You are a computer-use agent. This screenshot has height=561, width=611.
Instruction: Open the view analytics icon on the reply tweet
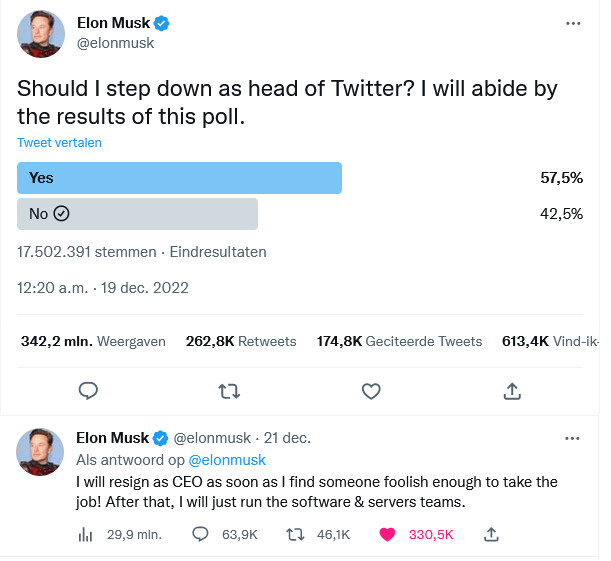85,535
